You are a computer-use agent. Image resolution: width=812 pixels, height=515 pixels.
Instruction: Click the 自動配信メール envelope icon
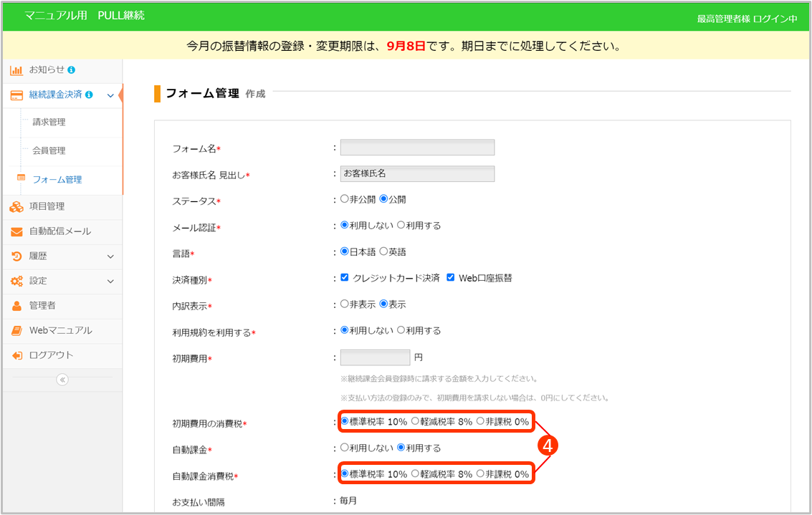pyautogui.click(x=16, y=232)
